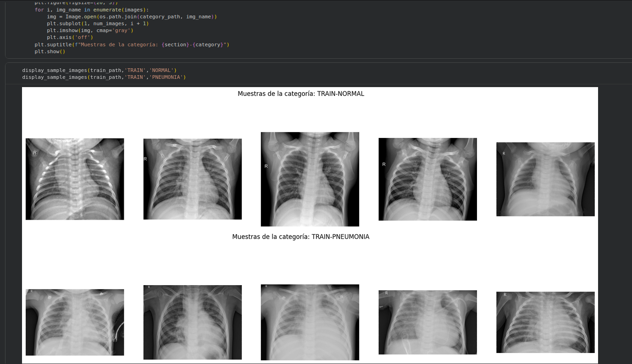Click the first TRAIN-PNEUMONIA x-ray image
This screenshot has width=632, height=364.
(75, 322)
